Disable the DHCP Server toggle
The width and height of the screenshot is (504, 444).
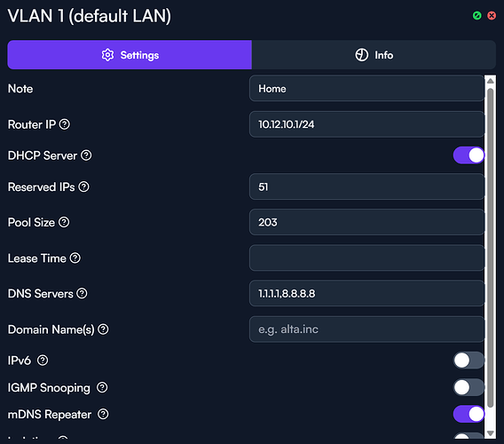[469, 155]
